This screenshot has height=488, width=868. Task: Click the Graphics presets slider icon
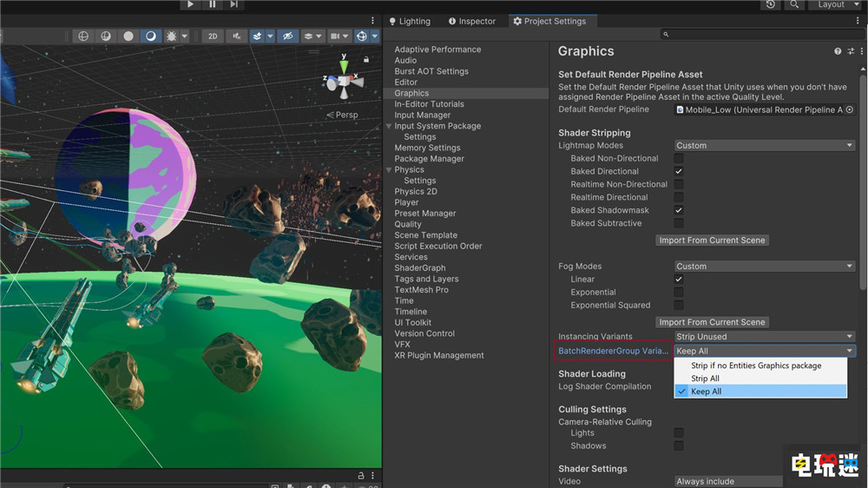pyautogui.click(x=849, y=52)
